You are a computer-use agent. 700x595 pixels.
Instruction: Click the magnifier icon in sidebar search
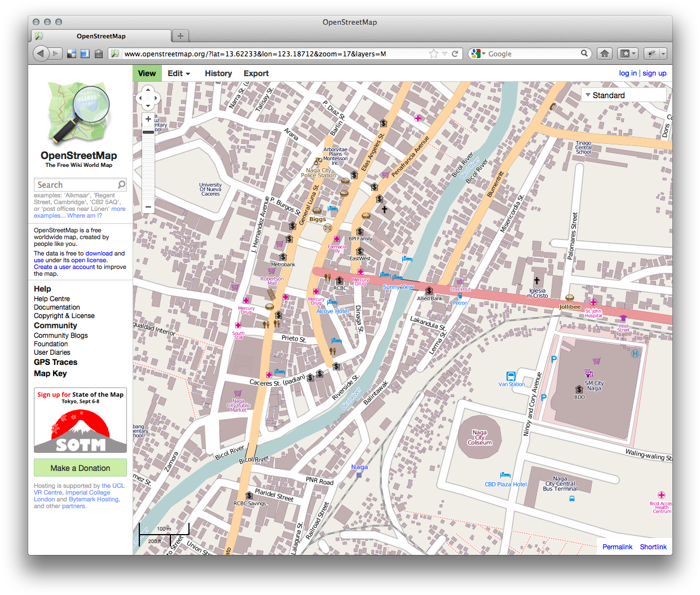[121, 184]
